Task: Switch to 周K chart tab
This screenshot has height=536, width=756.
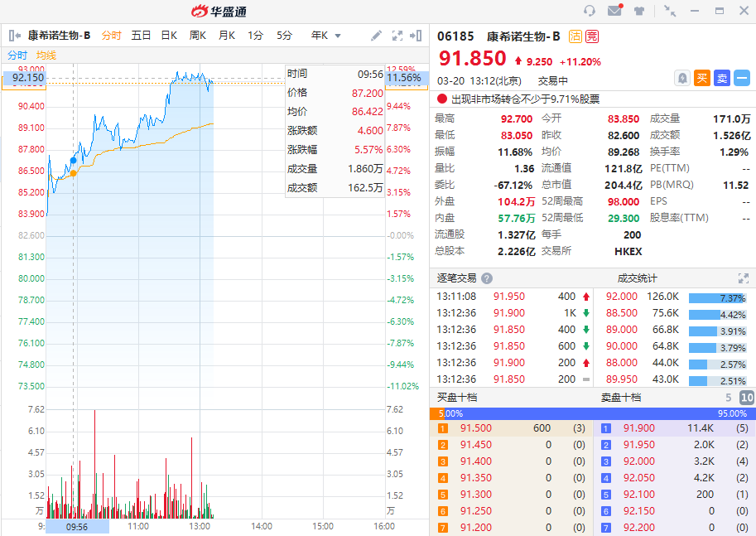Action: point(198,36)
